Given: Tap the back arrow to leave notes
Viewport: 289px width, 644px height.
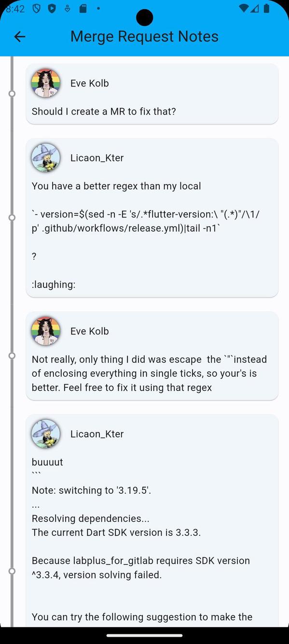Looking at the screenshot, I should click(x=19, y=36).
